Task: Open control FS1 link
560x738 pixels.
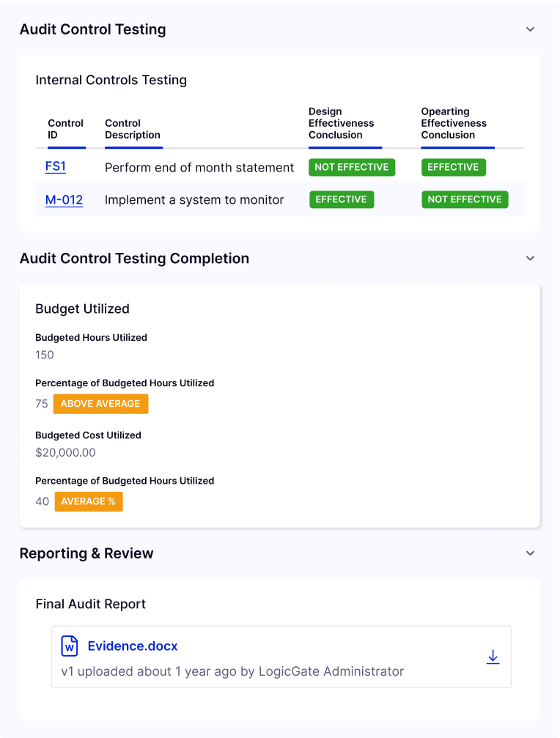Action: (x=56, y=166)
